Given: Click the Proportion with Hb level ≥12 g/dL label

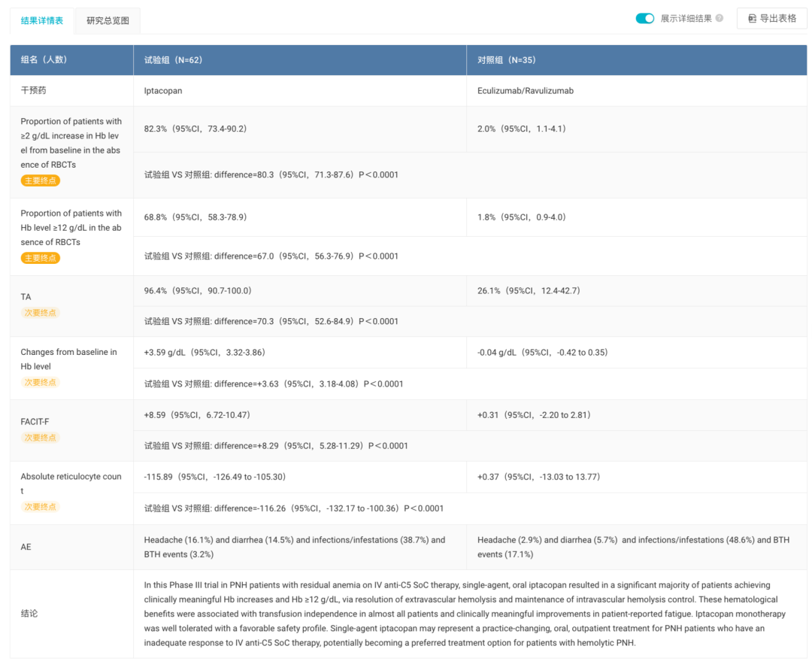Looking at the screenshot, I should click(x=71, y=227).
